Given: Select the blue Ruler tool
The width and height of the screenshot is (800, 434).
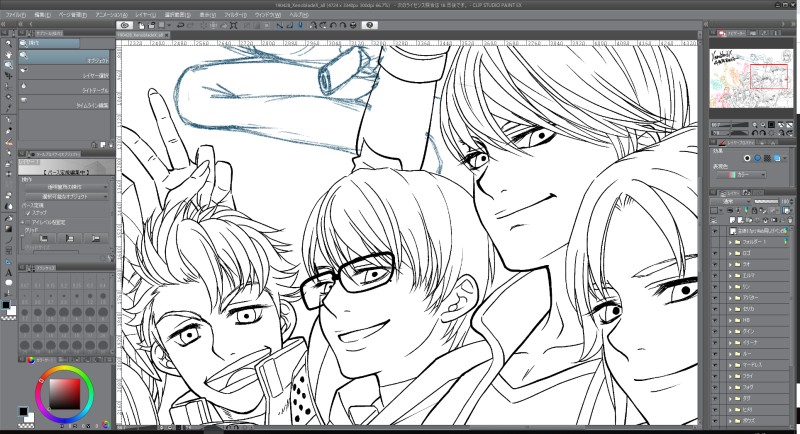Looking at the screenshot, I should (x=8, y=262).
